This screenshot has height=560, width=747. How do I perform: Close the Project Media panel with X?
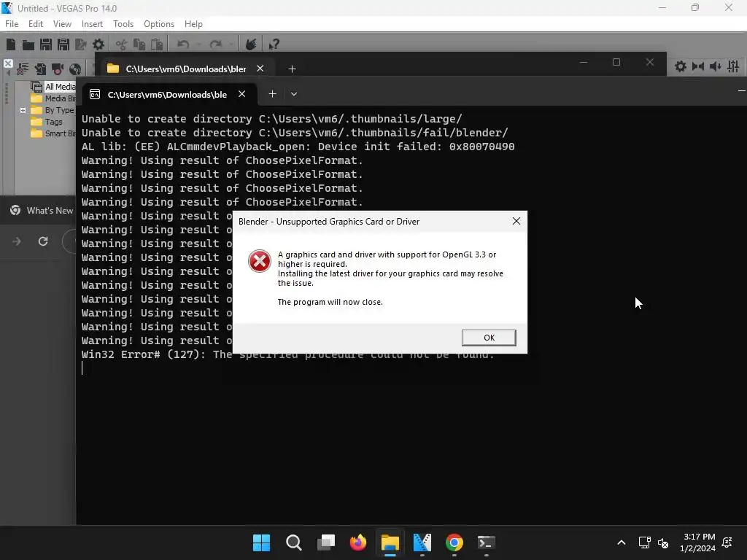click(x=8, y=63)
